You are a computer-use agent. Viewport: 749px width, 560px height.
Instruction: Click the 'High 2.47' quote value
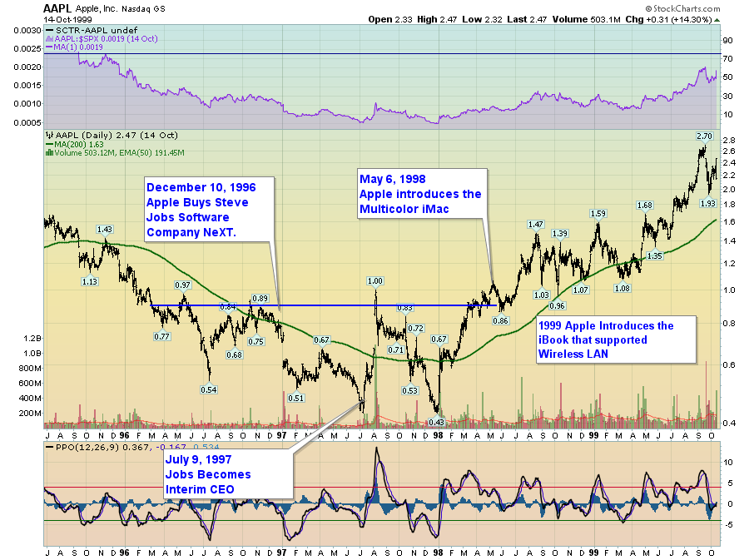point(437,20)
